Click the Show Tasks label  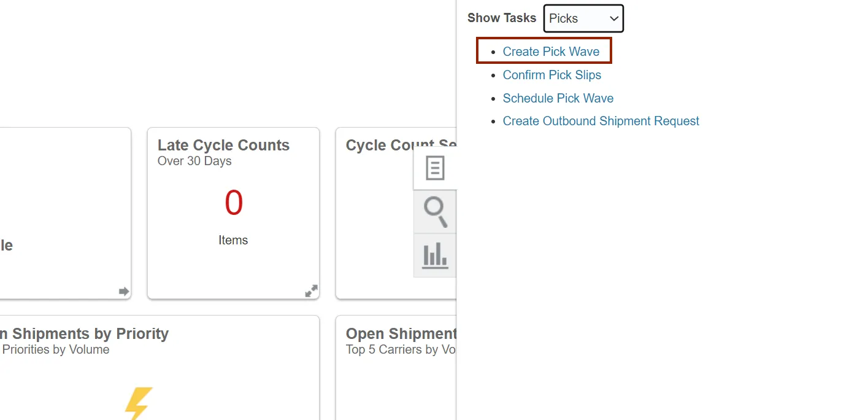point(501,18)
